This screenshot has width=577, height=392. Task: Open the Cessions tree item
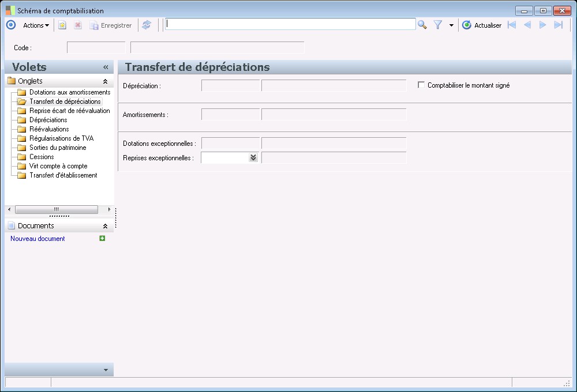[x=42, y=157]
